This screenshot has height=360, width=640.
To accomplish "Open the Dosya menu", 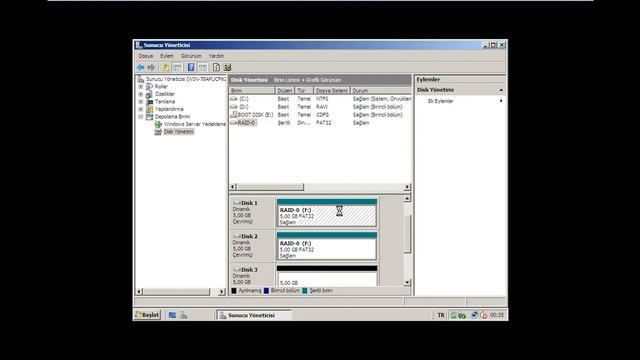I will coord(146,56).
